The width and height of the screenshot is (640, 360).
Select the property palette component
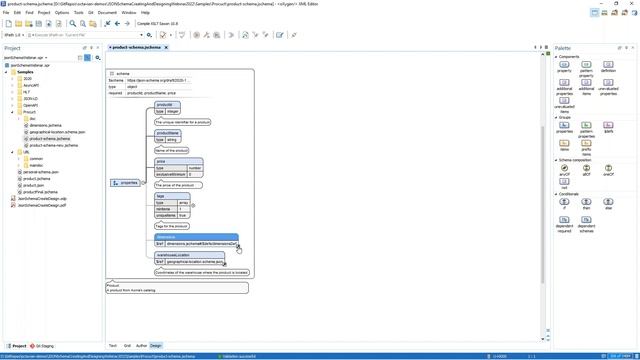[564, 67]
